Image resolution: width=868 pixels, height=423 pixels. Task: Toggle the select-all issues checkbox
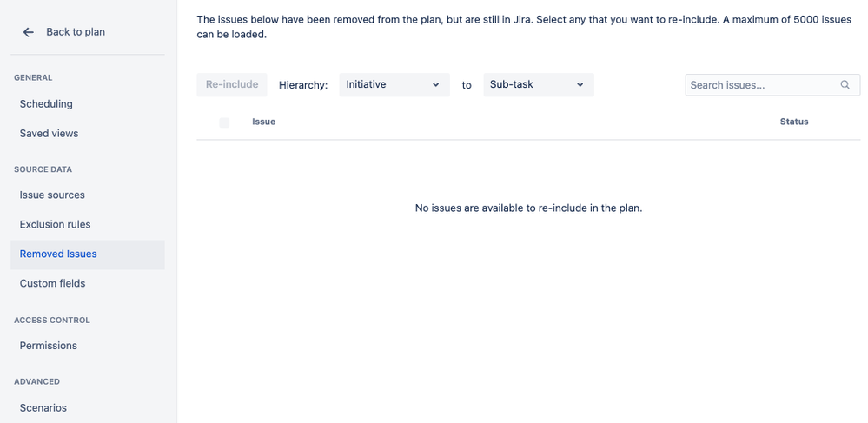(224, 122)
